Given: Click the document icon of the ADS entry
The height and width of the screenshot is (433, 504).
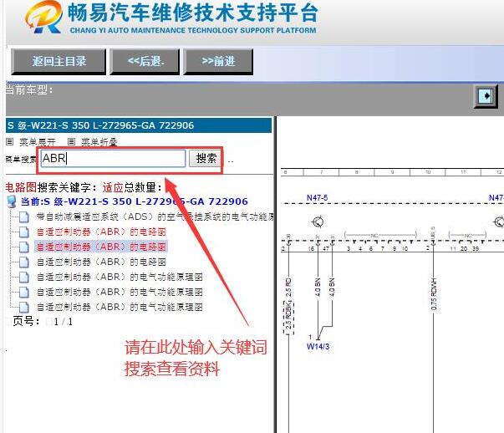Looking at the screenshot, I should click(23, 217).
